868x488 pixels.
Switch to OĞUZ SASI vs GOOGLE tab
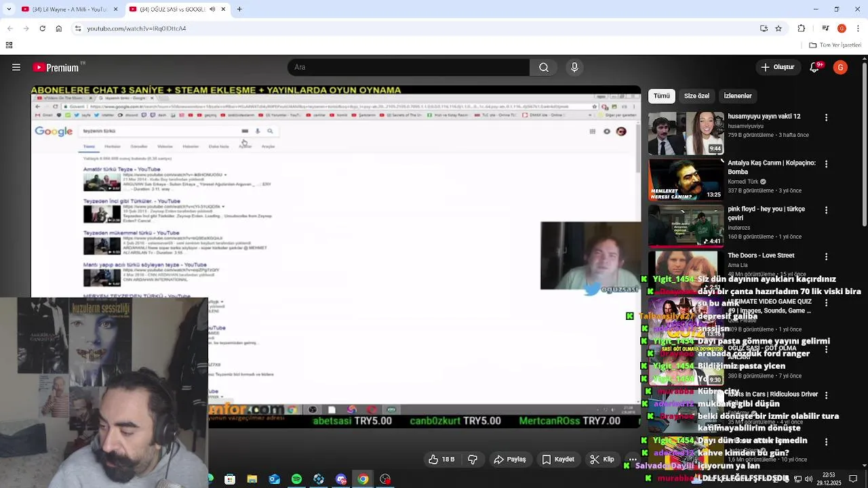[176, 9]
